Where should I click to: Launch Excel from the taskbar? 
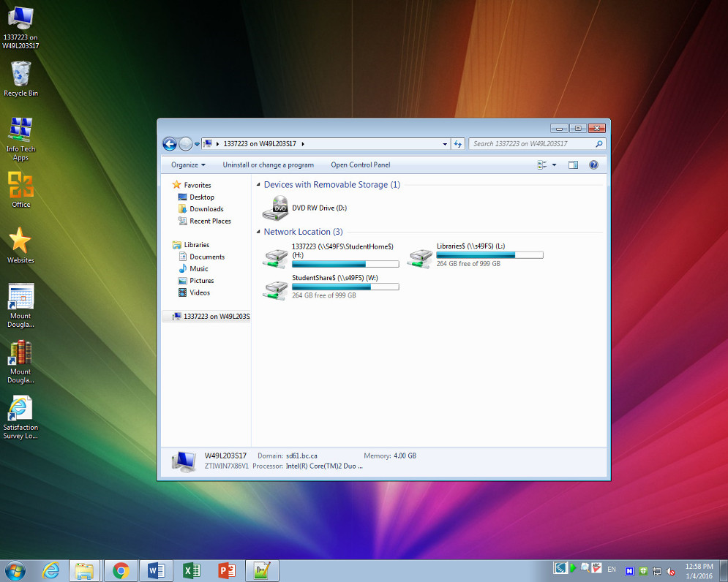coord(191,571)
